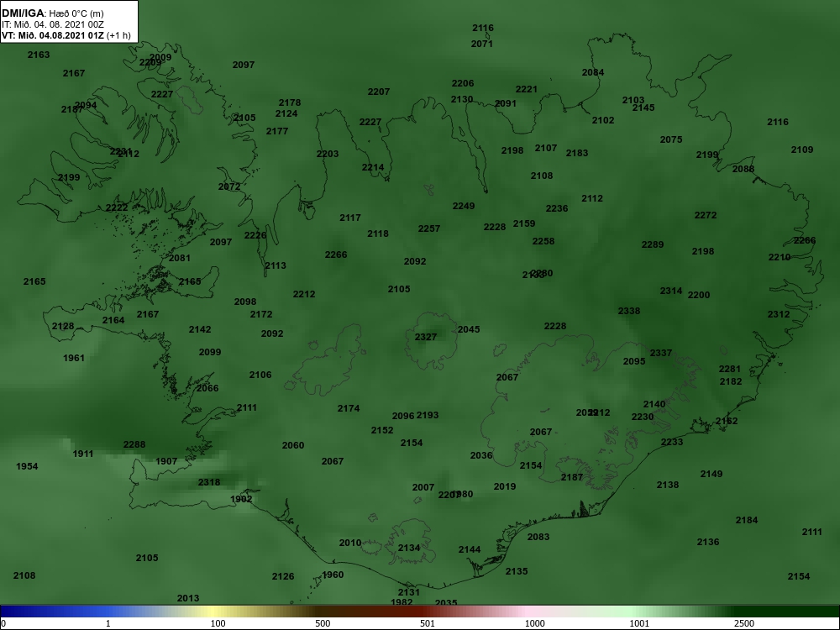Viewport: 840px width, 630px height.
Task: Click the map value 2314
Action: coord(671,291)
